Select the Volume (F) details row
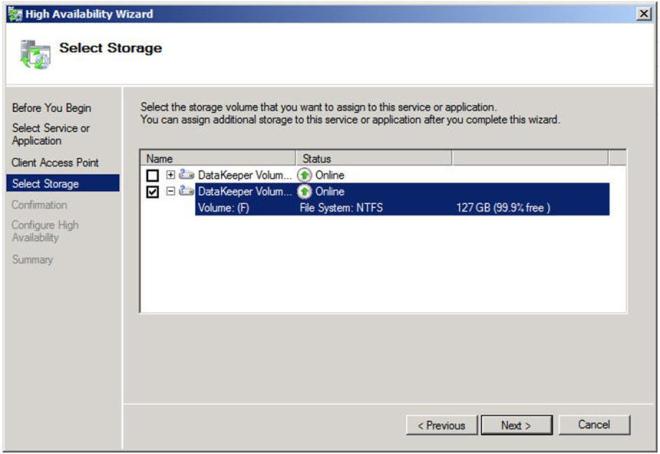The image size is (660, 454). pos(400,207)
